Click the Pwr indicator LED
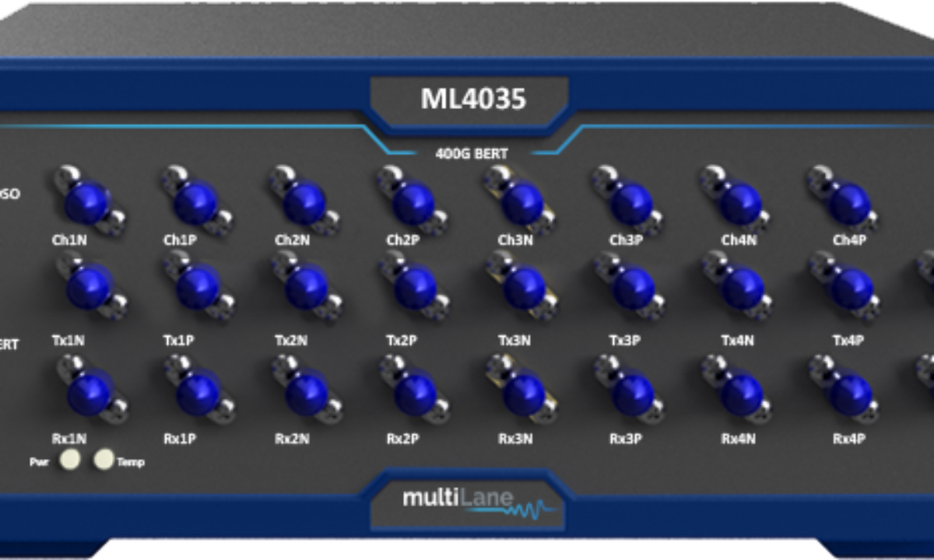This screenshot has width=934, height=560. click(69, 460)
